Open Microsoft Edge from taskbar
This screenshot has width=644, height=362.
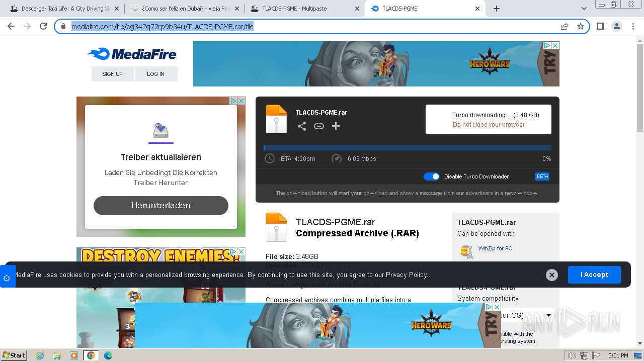coord(108,355)
